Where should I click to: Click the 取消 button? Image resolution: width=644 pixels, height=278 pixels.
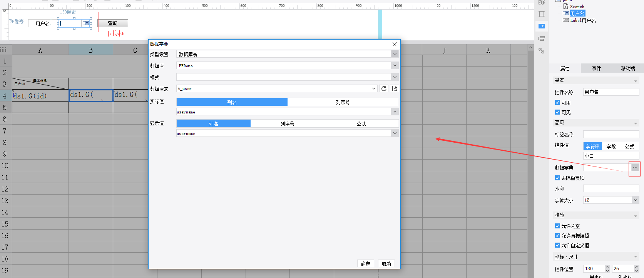tap(386, 264)
